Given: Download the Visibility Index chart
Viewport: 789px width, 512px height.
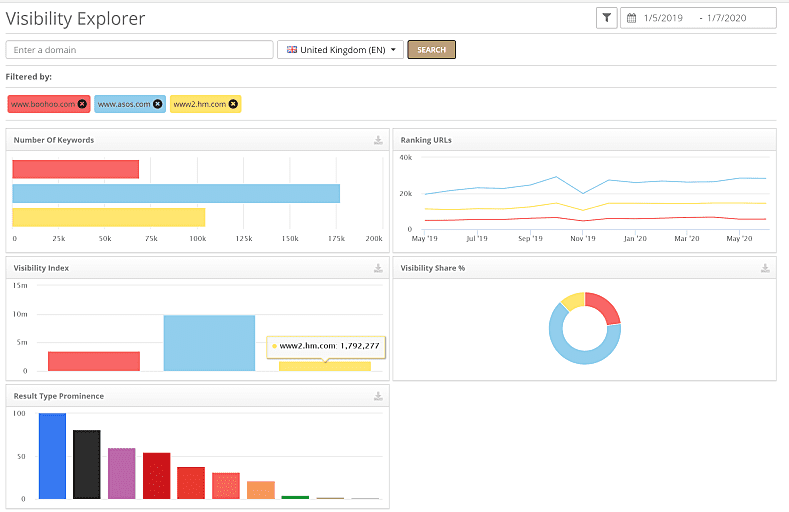Looking at the screenshot, I should click(378, 268).
